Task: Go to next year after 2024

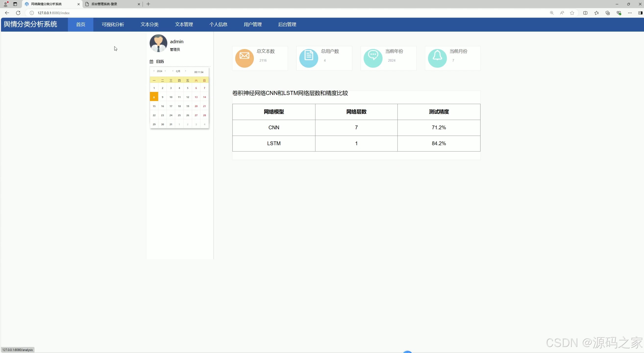Action: pyautogui.click(x=165, y=71)
